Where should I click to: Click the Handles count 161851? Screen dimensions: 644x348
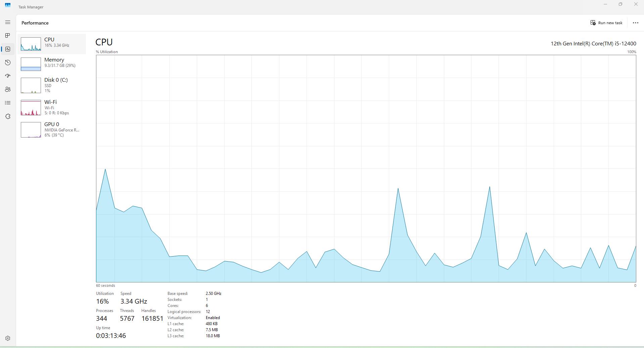(x=152, y=318)
